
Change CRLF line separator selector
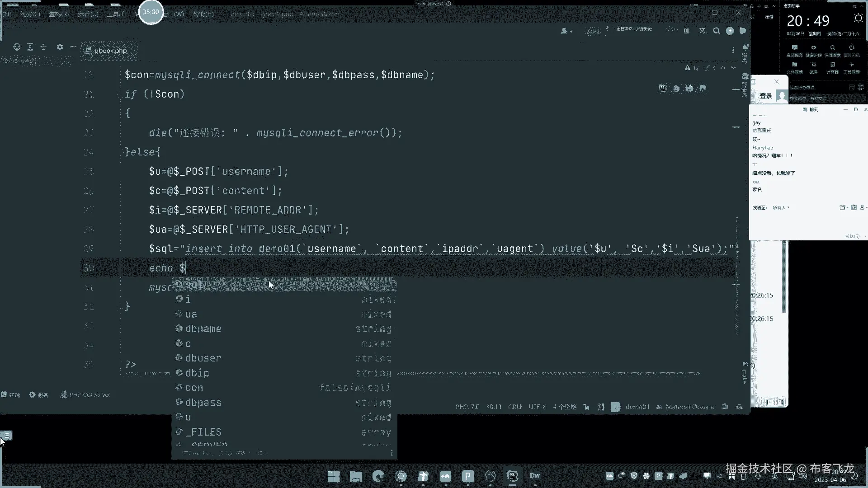point(515,407)
